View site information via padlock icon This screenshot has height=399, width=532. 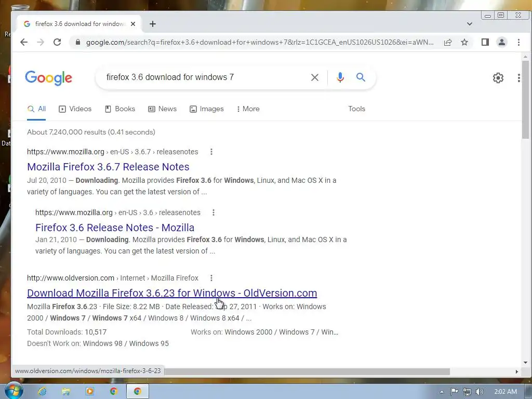coord(78,42)
